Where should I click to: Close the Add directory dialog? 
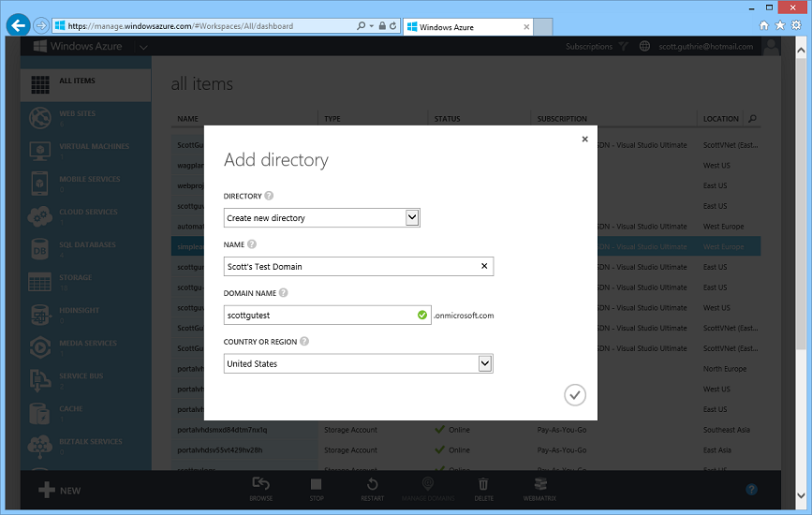(x=584, y=139)
